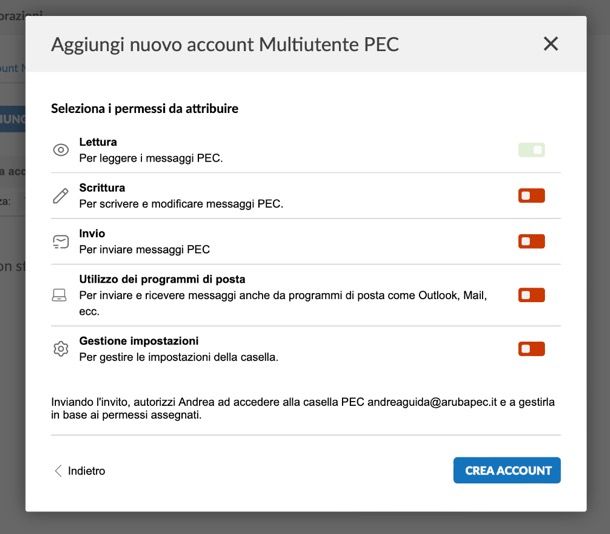Close the Aggiungi nuovo account dialog
The image size is (610, 534).
550,44
